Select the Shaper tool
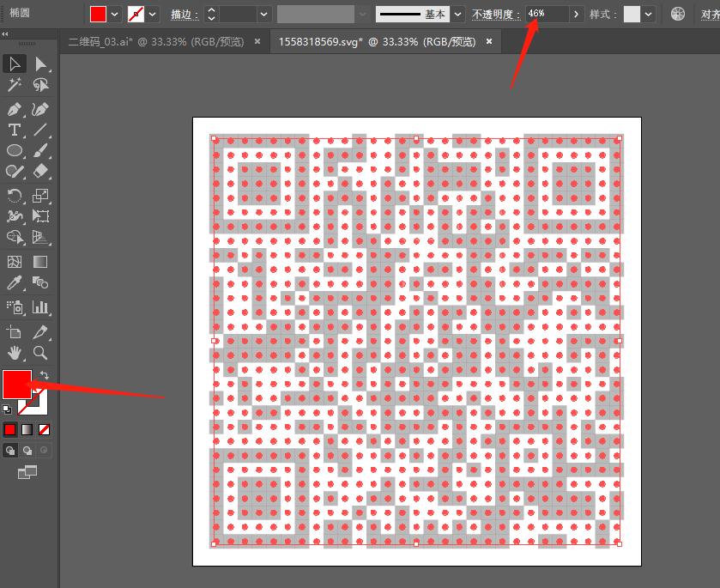 click(x=15, y=172)
